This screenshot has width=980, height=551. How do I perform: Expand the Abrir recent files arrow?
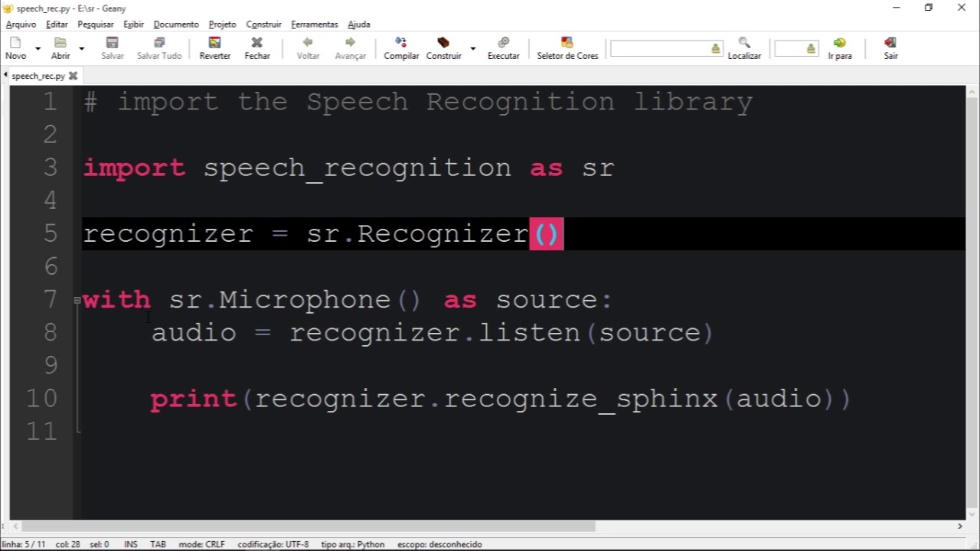(81, 48)
